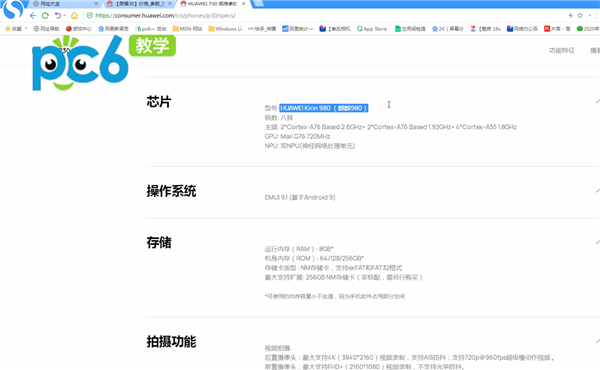The width and height of the screenshot is (600, 370).
Task: Click the 运行内存 (RAM): 8GB line
Action: [299, 249]
